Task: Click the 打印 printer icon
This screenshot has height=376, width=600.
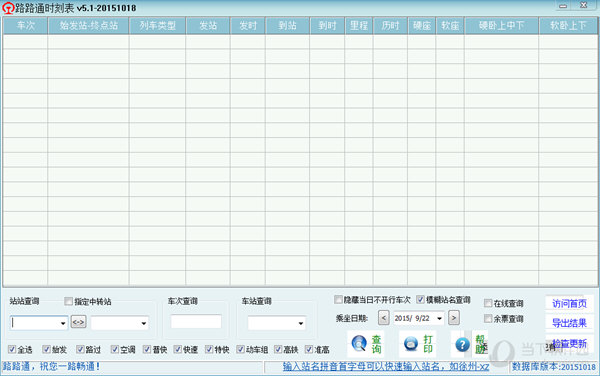Action: pos(411,343)
